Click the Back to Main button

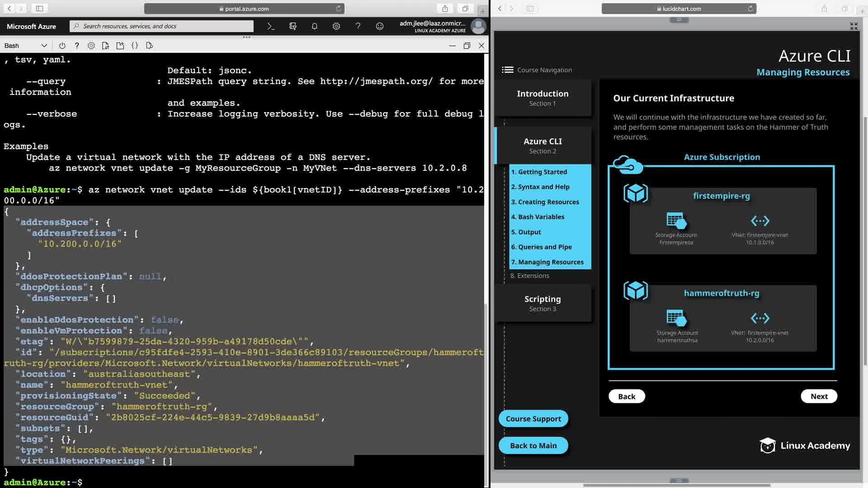tap(533, 446)
